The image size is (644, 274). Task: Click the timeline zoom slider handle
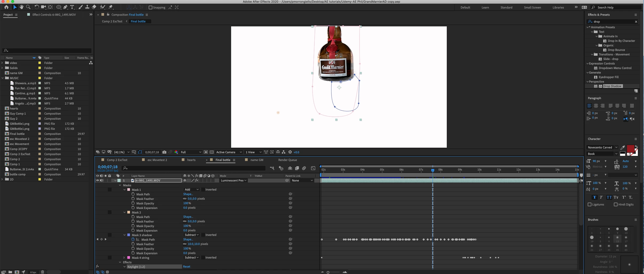[328, 272]
